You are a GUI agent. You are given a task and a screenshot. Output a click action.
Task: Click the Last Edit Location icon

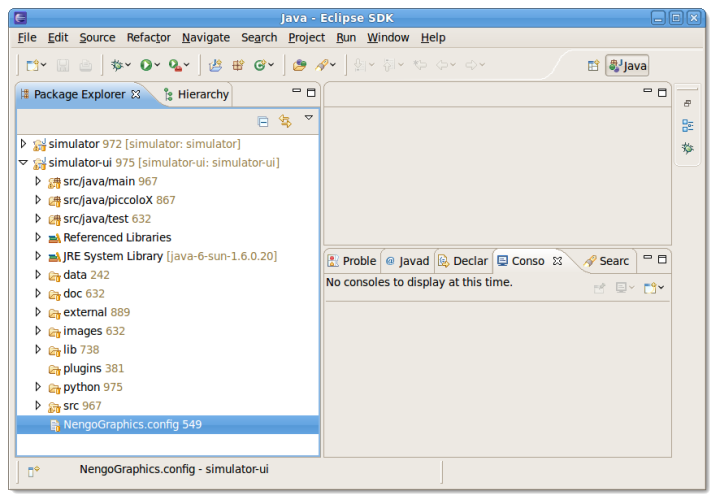pos(420,65)
